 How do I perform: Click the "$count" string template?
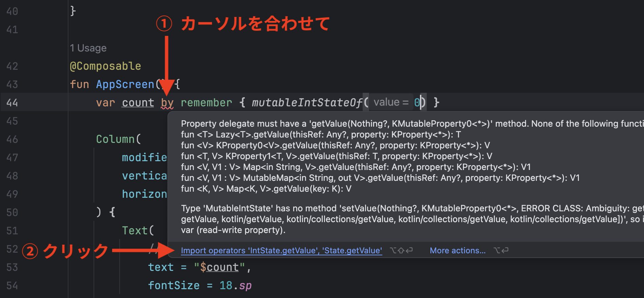[219, 267]
